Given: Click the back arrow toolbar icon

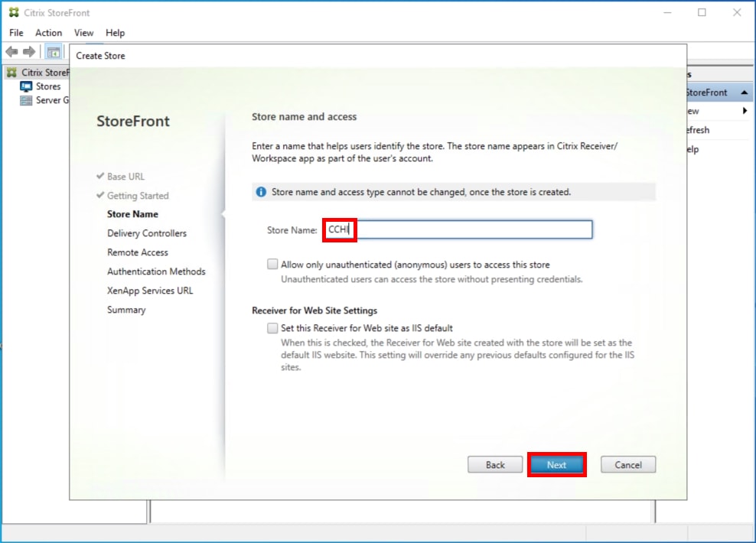Looking at the screenshot, I should tap(12, 51).
